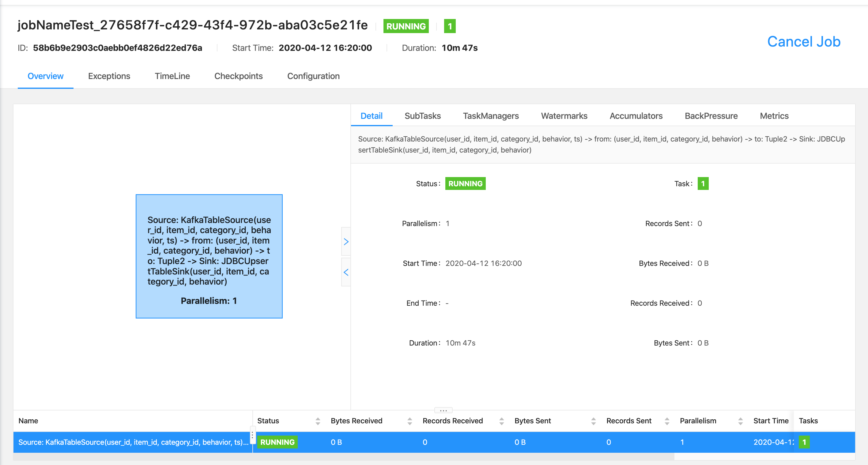The width and height of the screenshot is (868, 465).
Task: Select the BackPressure icon panel
Action: [x=711, y=116]
